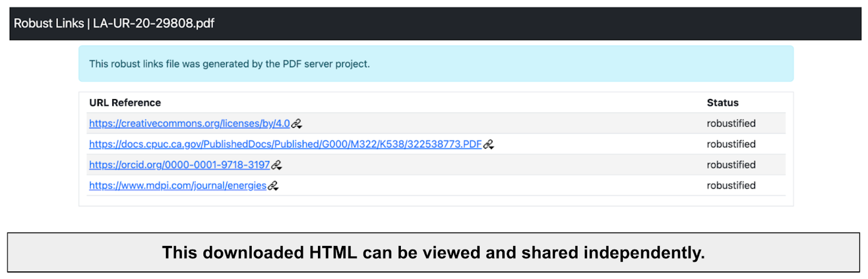Click the robust link icon beside mdpi.com energies link
Viewport: 868px width, 279px height.
[273, 186]
